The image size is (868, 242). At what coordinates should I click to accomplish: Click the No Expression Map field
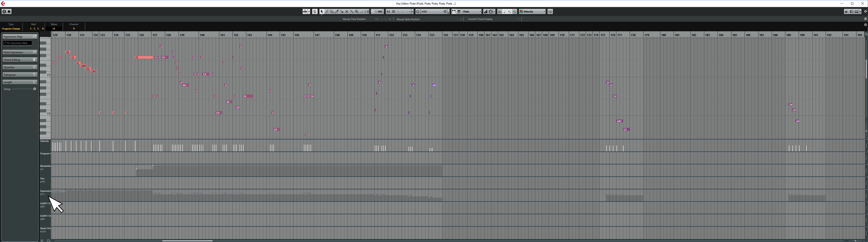(x=17, y=43)
